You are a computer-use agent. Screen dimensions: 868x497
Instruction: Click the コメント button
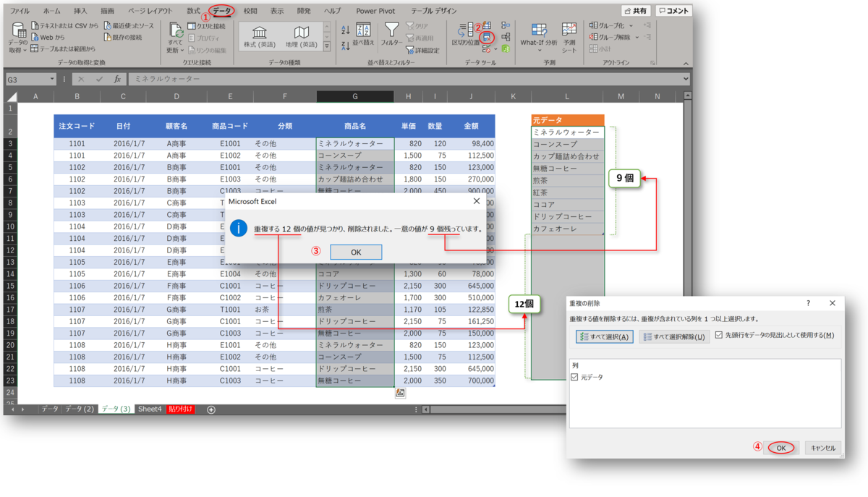pyautogui.click(x=673, y=11)
